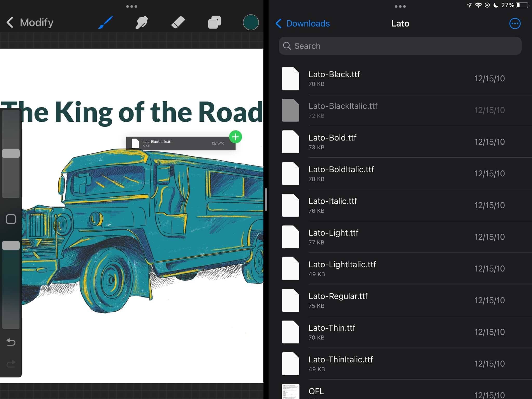The width and height of the screenshot is (532, 399).
Task: Open the three-dot menu above the drawing canvas
Action: point(131,6)
